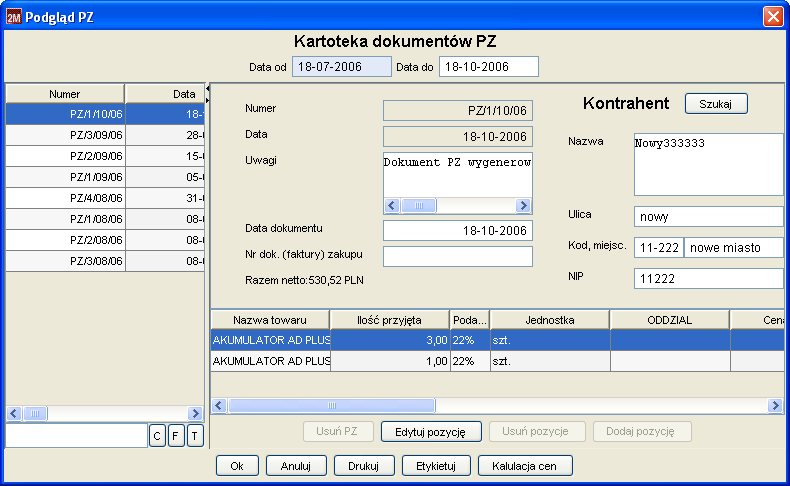Viewport: 790px width, 486px height.
Task: Click document list scrollbar right arrow
Action: pyautogui.click(x=195, y=413)
